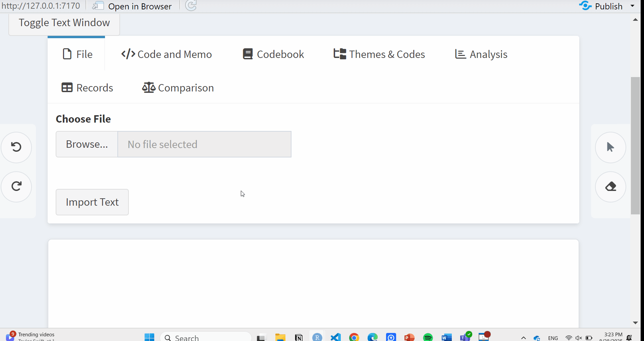
Task: Click the Wi-Fi network icon
Action: click(569, 338)
